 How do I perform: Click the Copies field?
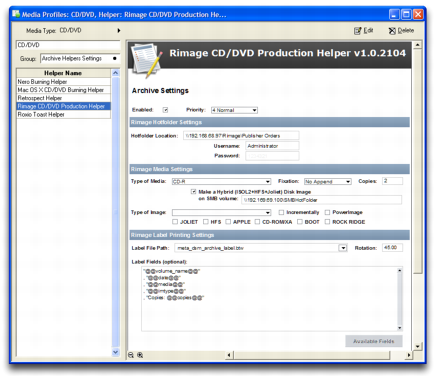pos(392,181)
